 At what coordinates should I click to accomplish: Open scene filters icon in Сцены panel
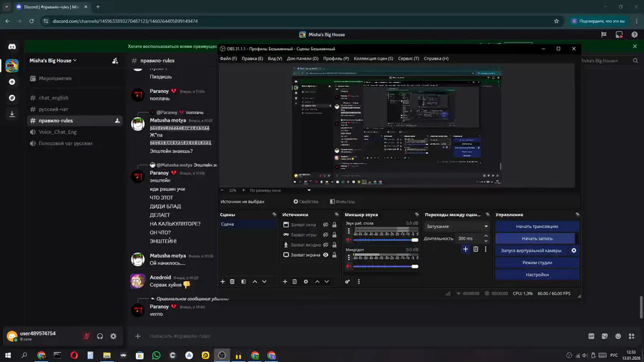243,282
